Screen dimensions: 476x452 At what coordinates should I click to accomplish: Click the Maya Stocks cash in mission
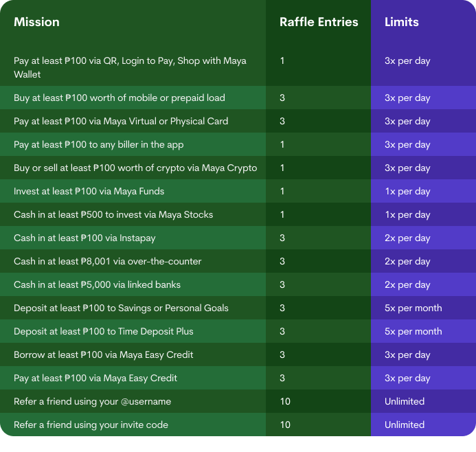pyautogui.click(x=113, y=215)
